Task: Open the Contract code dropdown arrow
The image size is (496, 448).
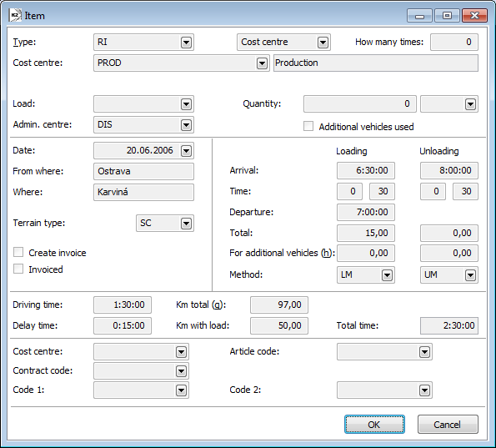Action: pyautogui.click(x=181, y=371)
